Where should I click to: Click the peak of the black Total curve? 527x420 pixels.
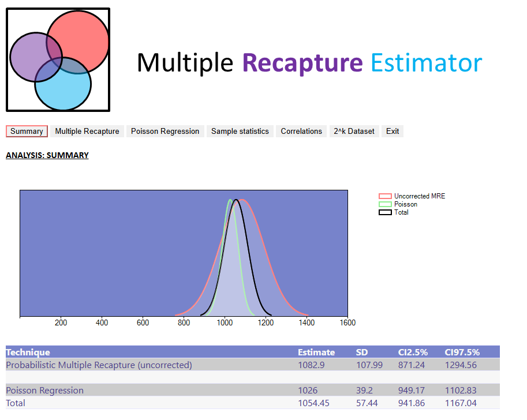coord(236,200)
